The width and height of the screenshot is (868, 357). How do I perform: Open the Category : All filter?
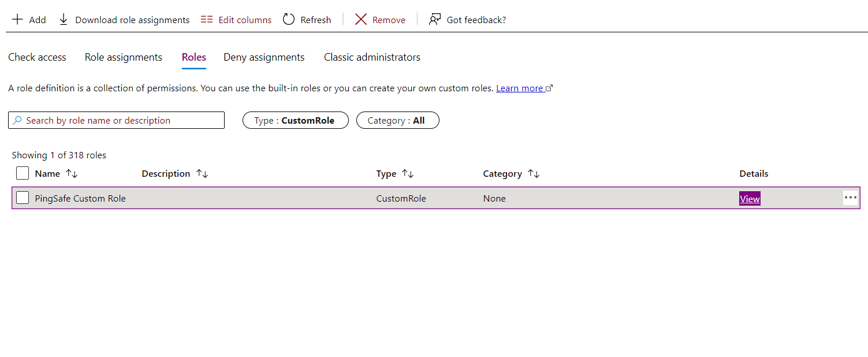(397, 120)
